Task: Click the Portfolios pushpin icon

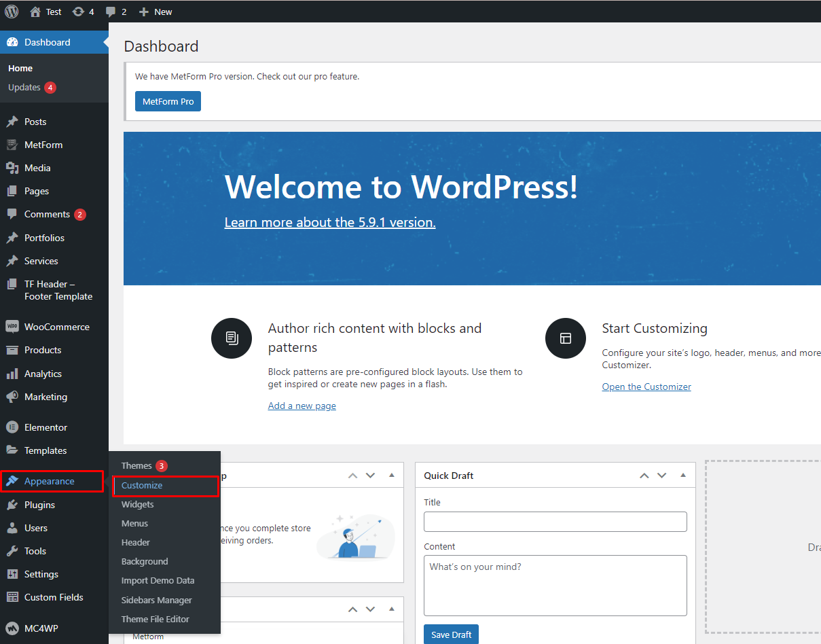Action: (12, 238)
